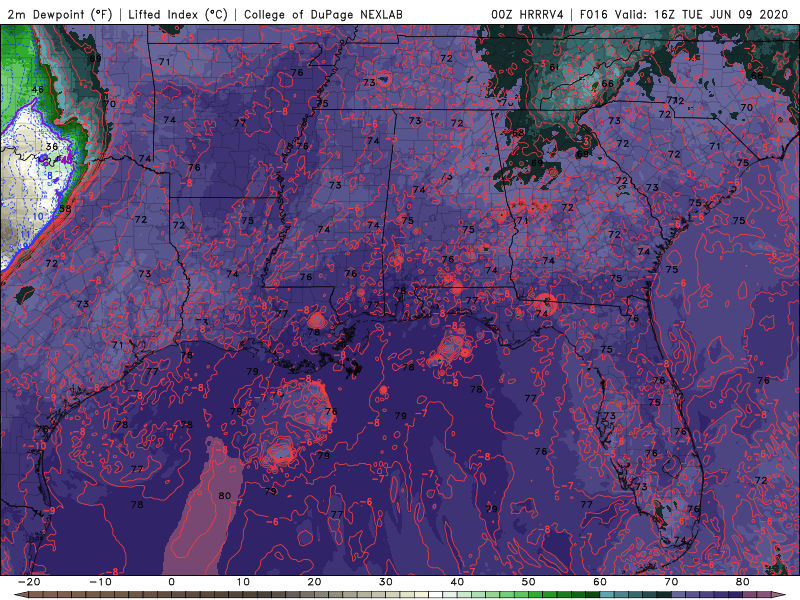The image size is (800, 600).
Task: Click the "Lifted Index (°C)" title text
Action: click(x=178, y=15)
